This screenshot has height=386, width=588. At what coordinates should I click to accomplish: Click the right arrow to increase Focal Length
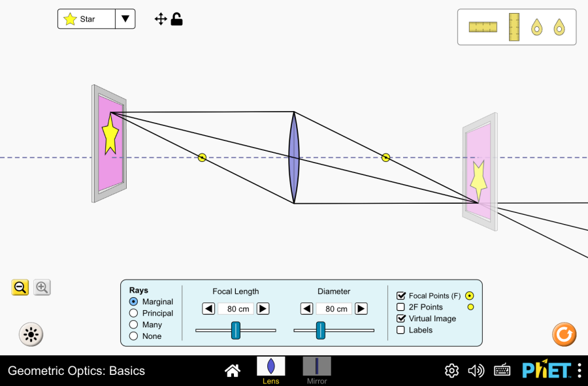point(264,308)
